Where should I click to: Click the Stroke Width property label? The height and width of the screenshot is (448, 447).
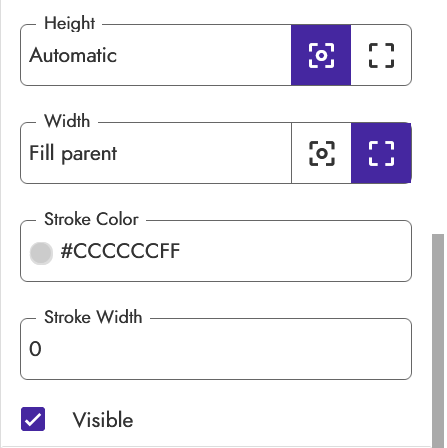coord(93,317)
